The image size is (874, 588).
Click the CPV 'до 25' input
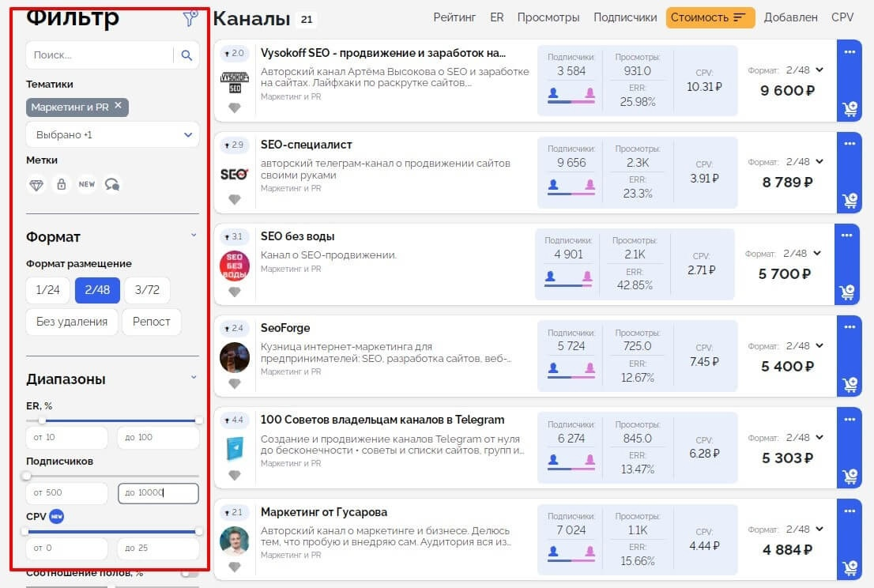point(158,548)
